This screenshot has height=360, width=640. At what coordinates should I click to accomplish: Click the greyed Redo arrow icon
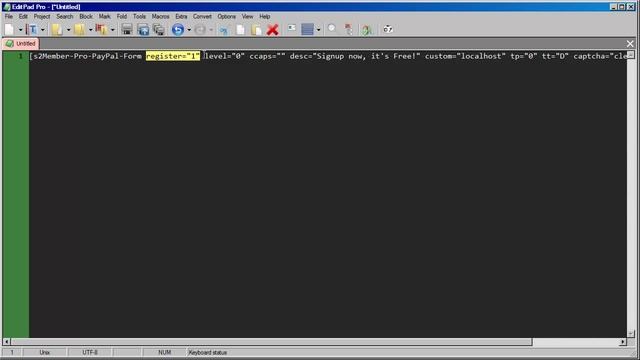(200, 29)
